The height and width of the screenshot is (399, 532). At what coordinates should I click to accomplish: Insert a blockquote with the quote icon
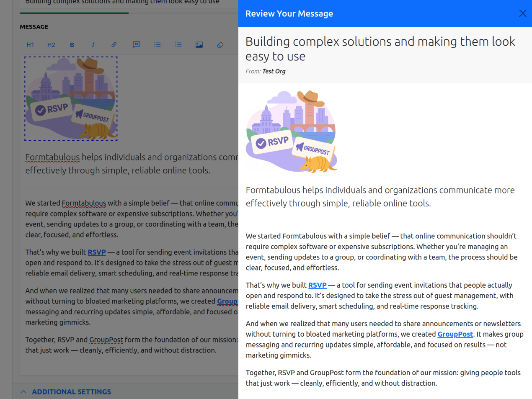pos(137,45)
